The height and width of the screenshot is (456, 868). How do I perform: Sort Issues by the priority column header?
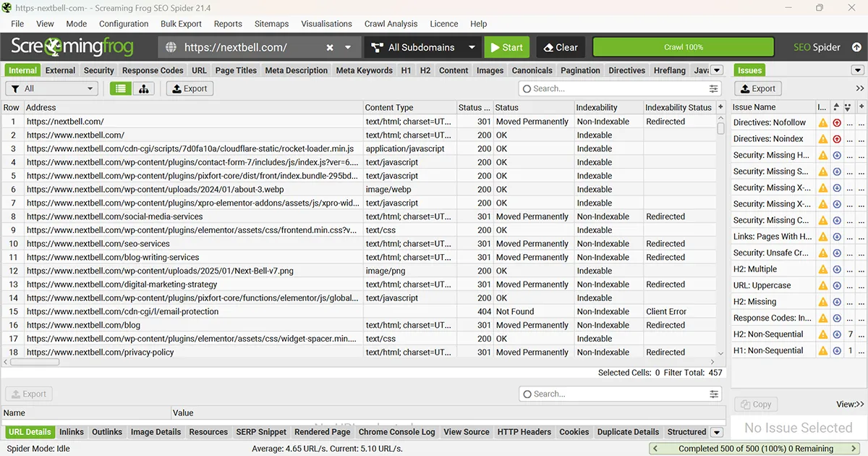(x=837, y=106)
